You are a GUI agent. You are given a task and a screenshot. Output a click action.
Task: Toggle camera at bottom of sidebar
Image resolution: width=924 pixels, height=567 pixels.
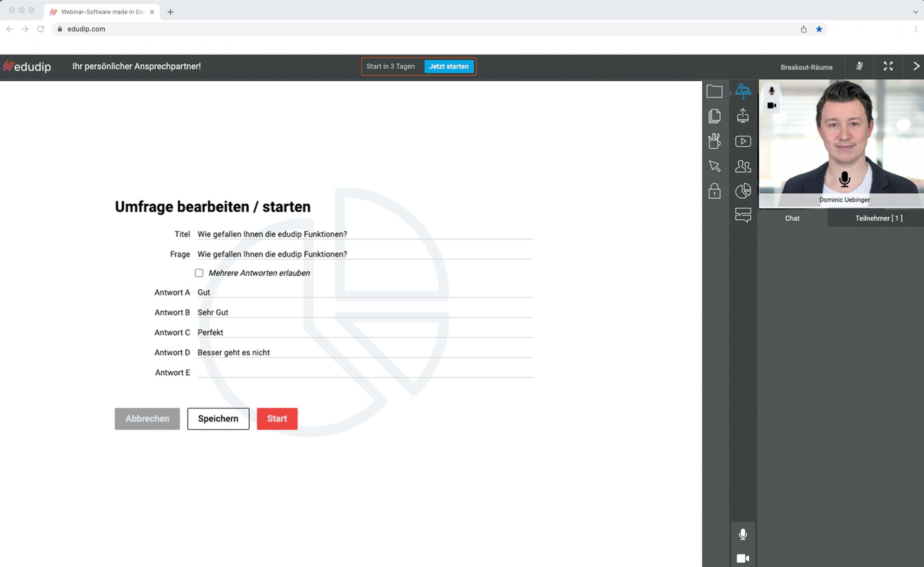(742, 558)
